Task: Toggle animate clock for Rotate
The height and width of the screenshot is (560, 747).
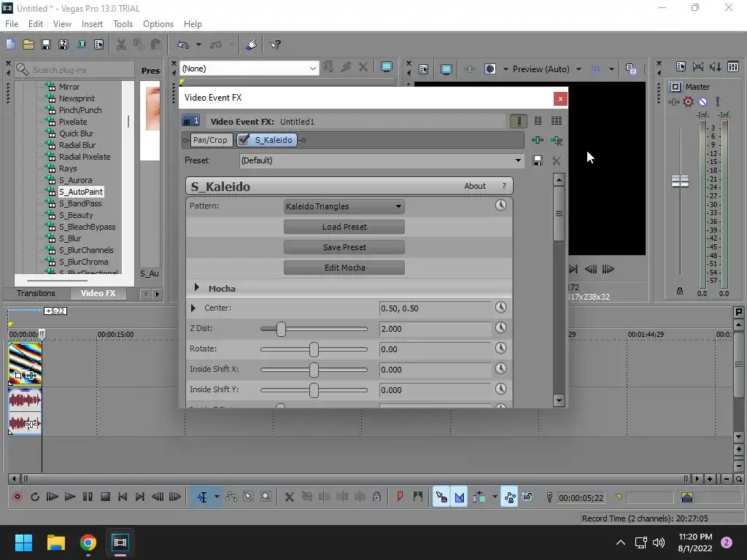Action: click(x=500, y=348)
